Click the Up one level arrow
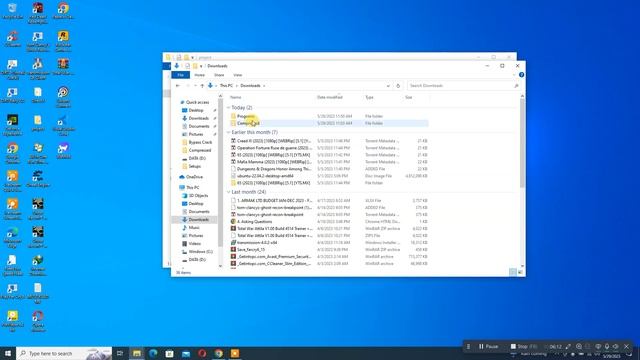Image resolution: width=640 pixels, height=360 pixels. (202, 86)
